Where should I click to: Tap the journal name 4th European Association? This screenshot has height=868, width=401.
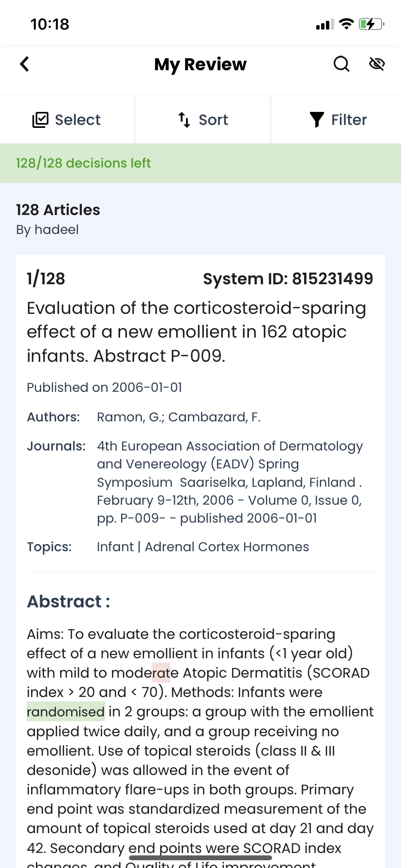[230, 482]
